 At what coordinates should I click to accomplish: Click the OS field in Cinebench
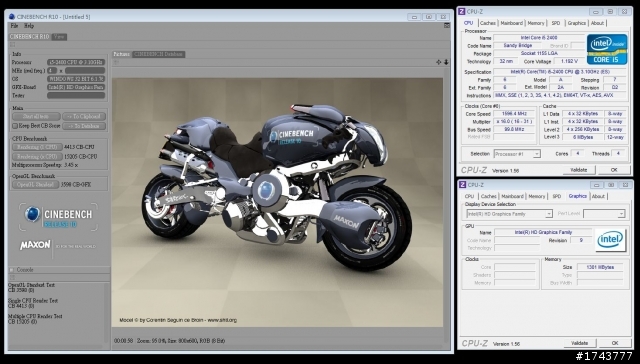(76, 79)
